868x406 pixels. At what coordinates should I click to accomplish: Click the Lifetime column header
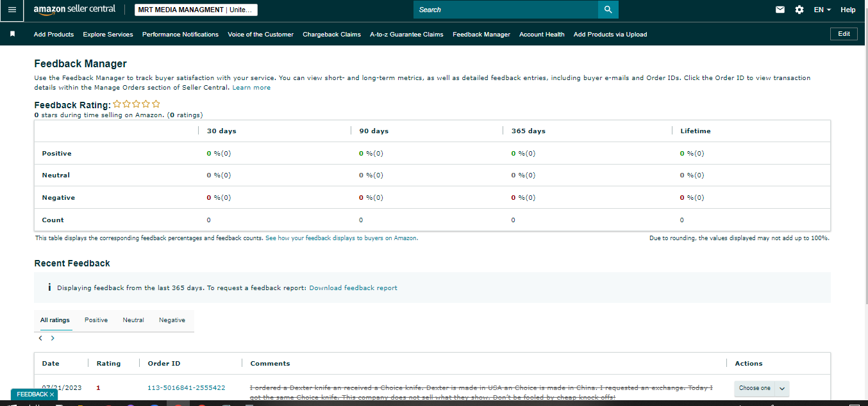pyautogui.click(x=696, y=131)
